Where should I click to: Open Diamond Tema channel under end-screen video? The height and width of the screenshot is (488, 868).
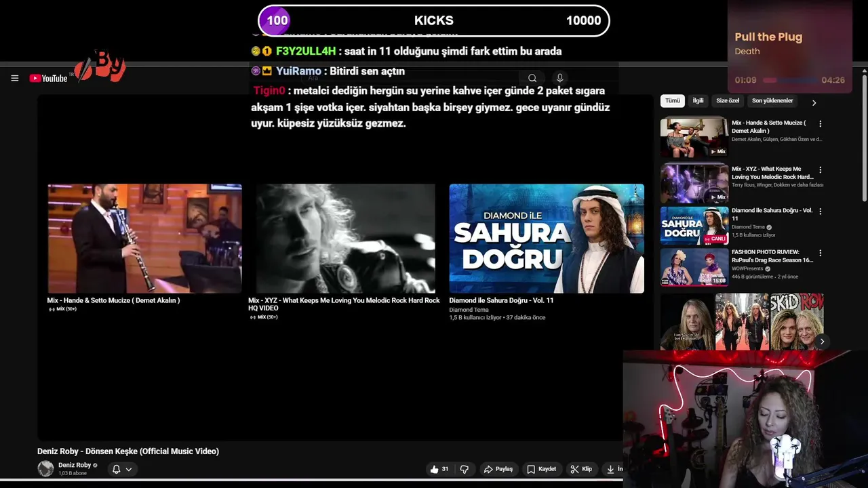469,310
